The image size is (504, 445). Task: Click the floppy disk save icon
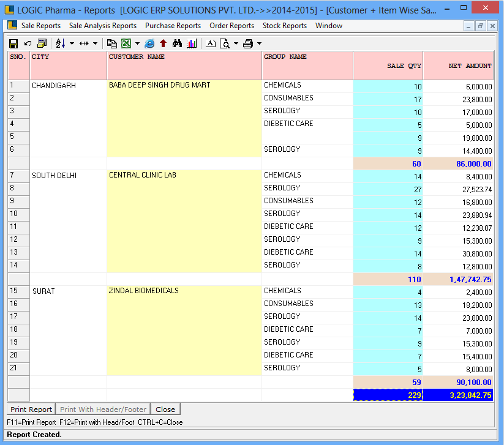point(13,43)
